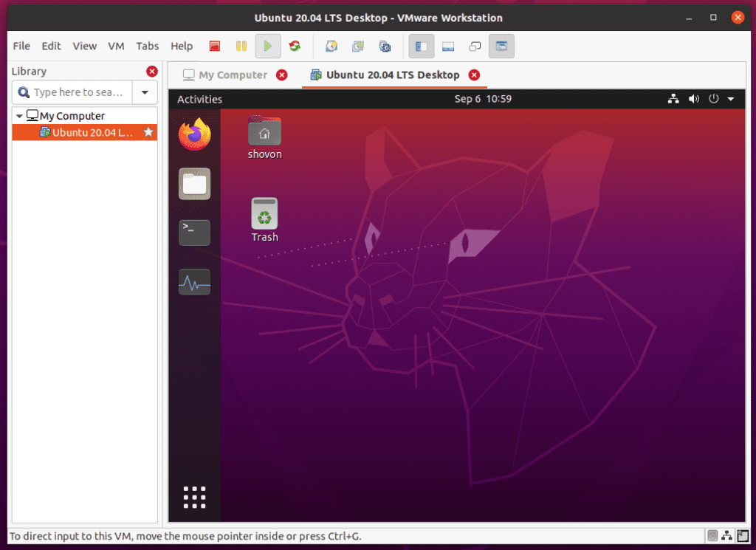This screenshot has width=756, height=550.
Task: Power off the virtual machine
Action: tap(215, 46)
